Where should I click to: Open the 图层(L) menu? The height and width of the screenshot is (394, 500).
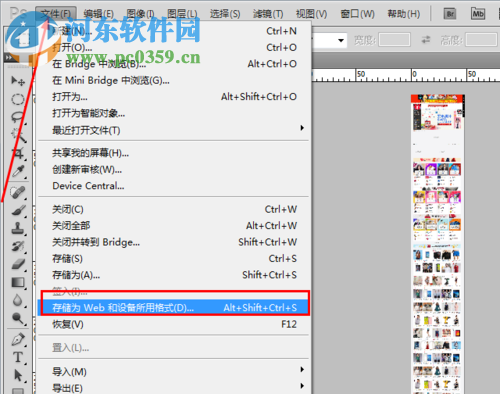182,14
